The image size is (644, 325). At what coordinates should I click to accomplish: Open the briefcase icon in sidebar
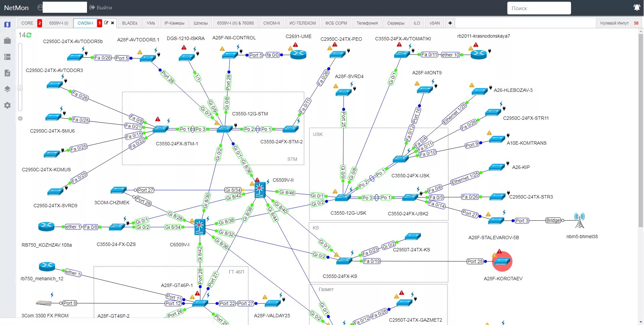(7, 41)
